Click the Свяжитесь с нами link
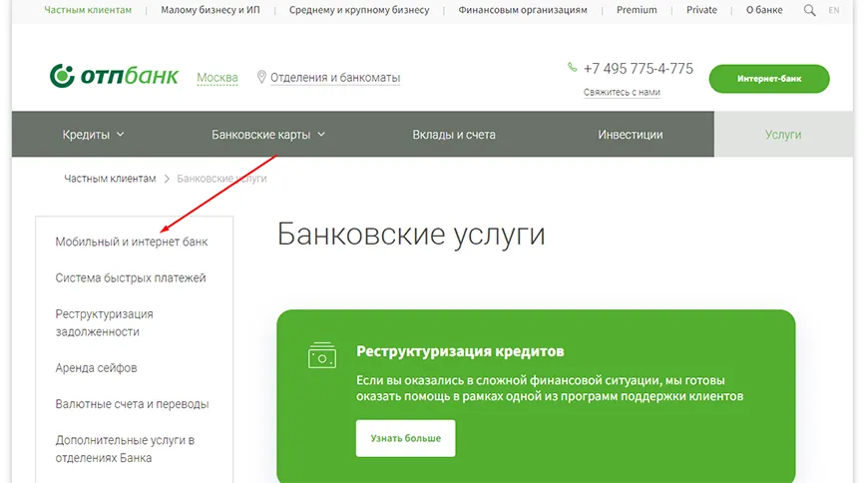Image resolution: width=868 pixels, height=483 pixels. 622,92
